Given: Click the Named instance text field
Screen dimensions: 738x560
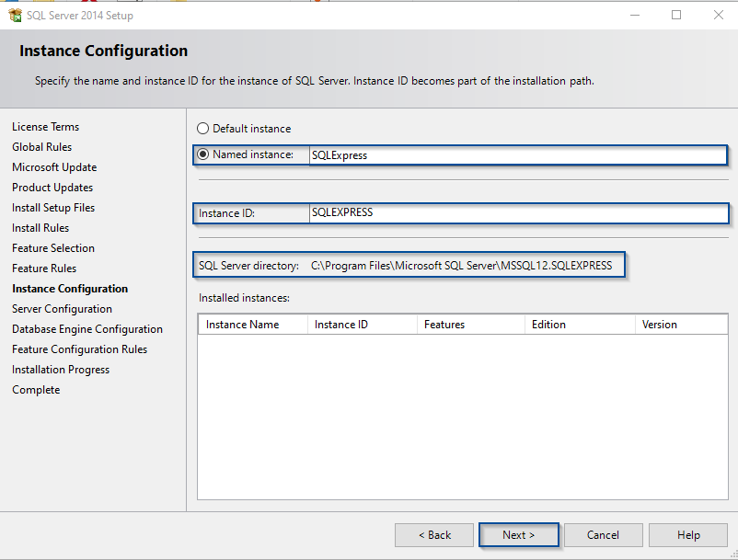Looking at the screenshot, I should point(515,155).
